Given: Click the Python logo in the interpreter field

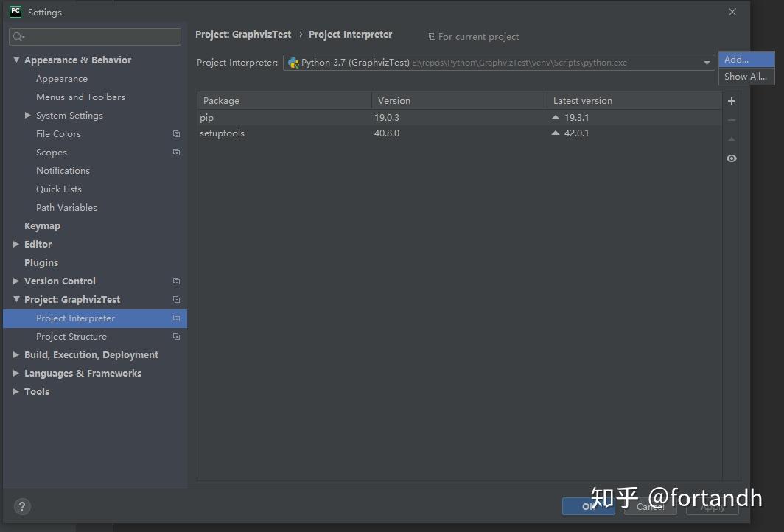Looking at the screenshot, I should point(293,63).
